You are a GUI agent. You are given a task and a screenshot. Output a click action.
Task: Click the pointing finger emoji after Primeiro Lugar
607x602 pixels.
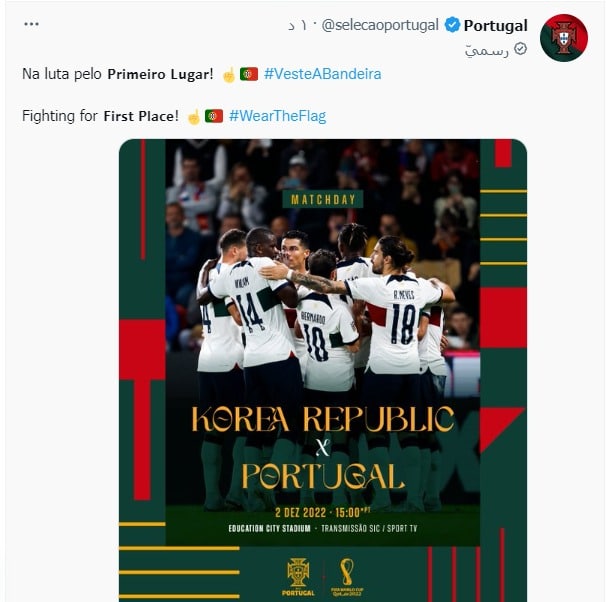point(229,75)
